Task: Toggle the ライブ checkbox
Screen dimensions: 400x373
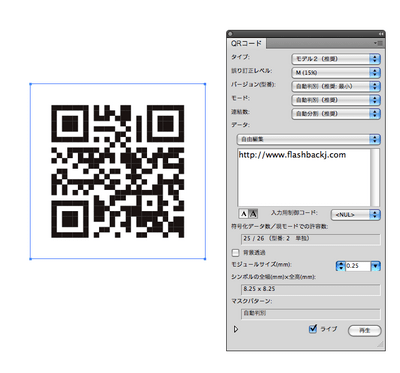Action: pyautogui.click(x=313, y=329)
